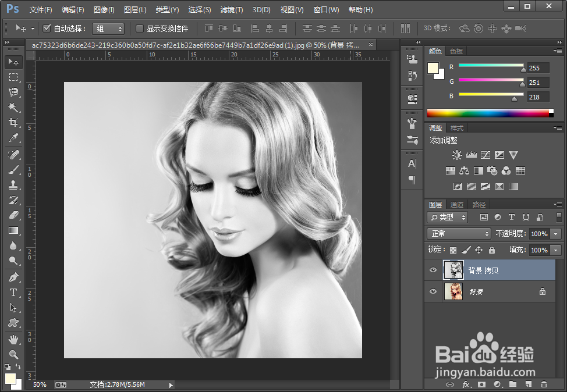
Task: Toggle lock image pixels brush icon
Action: click(466, 250)
